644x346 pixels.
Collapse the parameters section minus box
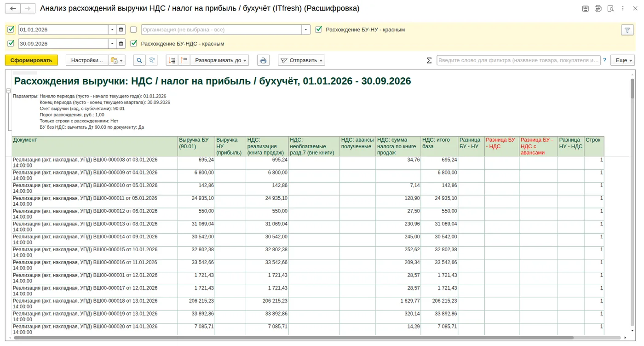click(8, 91)
